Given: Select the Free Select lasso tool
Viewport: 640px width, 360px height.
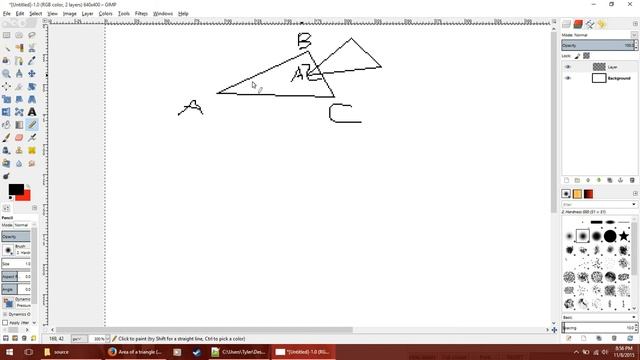Looking at the screenshot, I should pos(32,36).
